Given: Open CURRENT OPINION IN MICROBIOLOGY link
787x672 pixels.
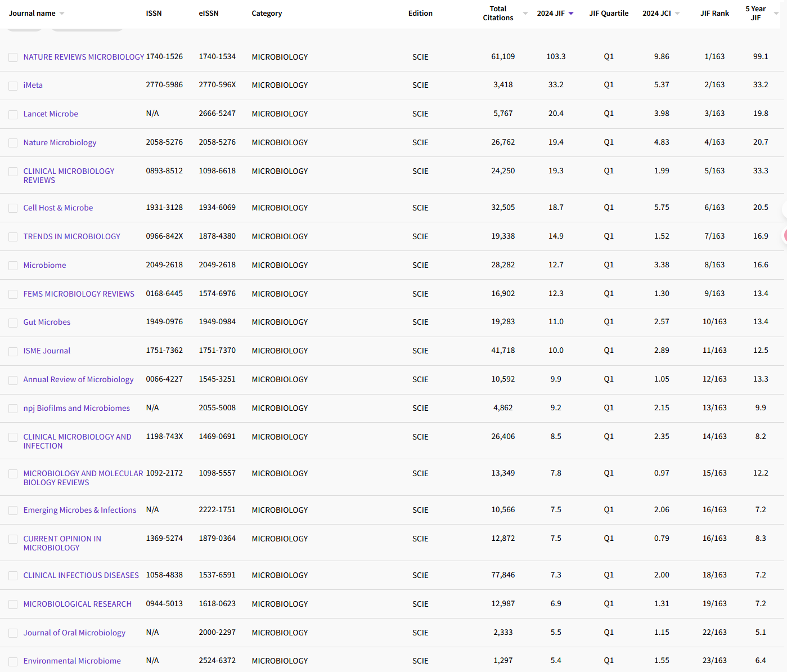Looking at the screenshot, I should 62,543.
